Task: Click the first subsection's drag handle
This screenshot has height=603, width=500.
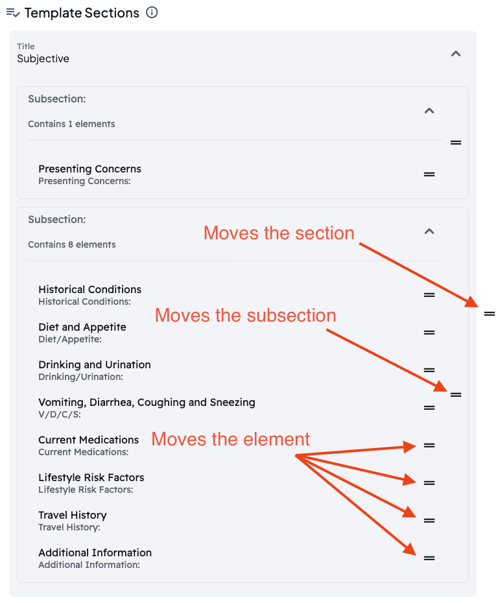Action: (456, 143)
